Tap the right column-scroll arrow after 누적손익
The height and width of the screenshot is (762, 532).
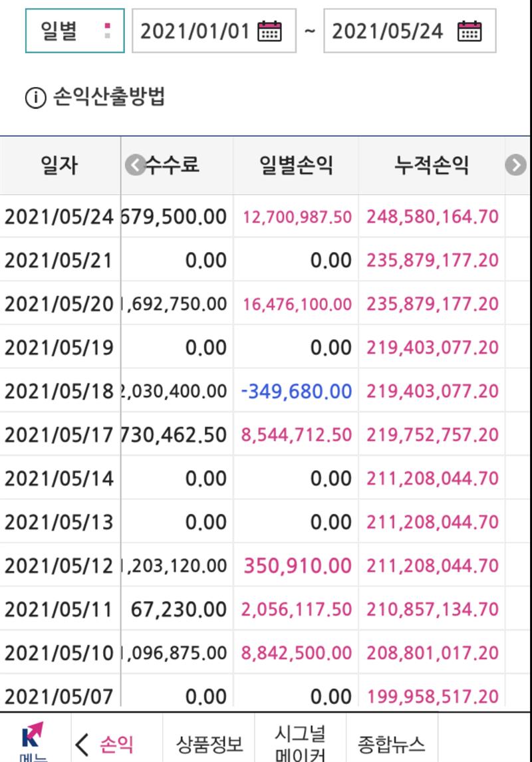(x=515, y=165)
